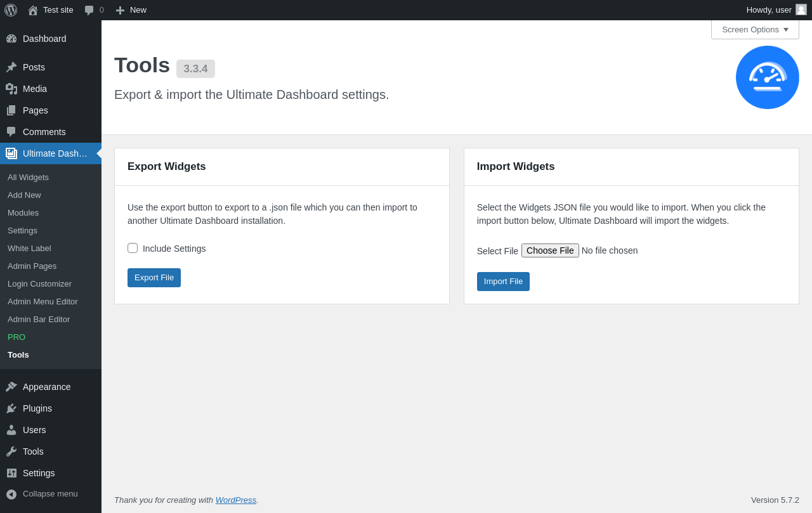Image resolution: width=812 pixels, height=513 pixels.
Task: Click the user avatar next to Howdy
Action: pyautogui.click(x=801, y=10)
